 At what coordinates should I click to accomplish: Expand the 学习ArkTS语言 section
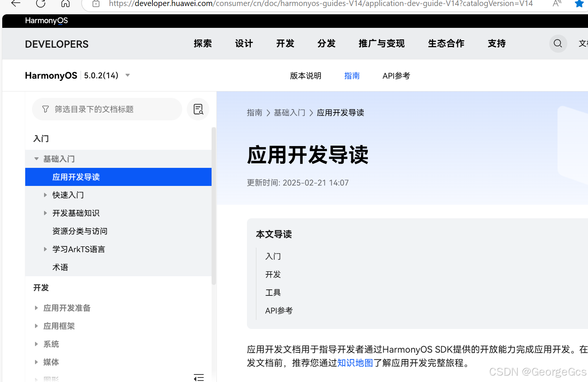coord(45,249)
